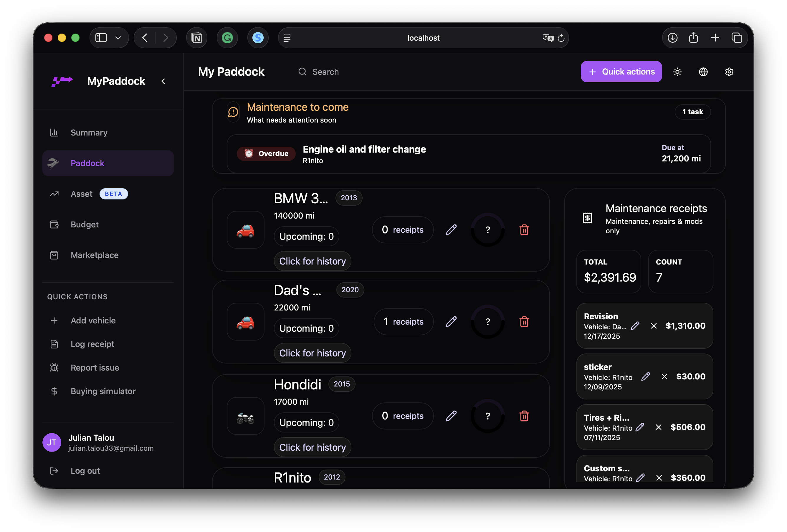Open the browser sidebar dropdown arrow
787x532 pixels.
tap(118, 38)
